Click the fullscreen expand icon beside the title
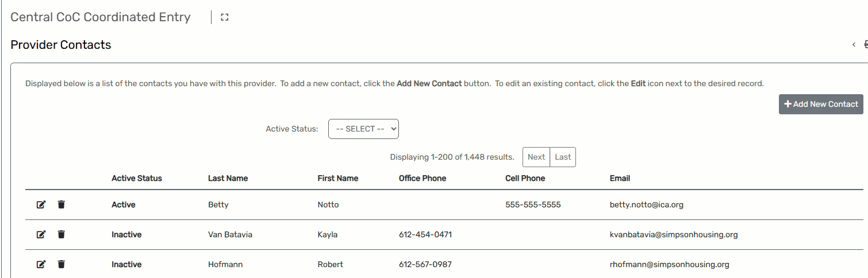The height and width of the screenshot is (278, 868). pos(225,17)
